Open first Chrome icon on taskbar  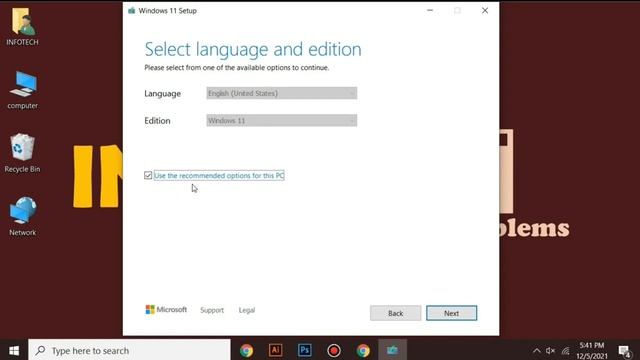click(247, 351)
